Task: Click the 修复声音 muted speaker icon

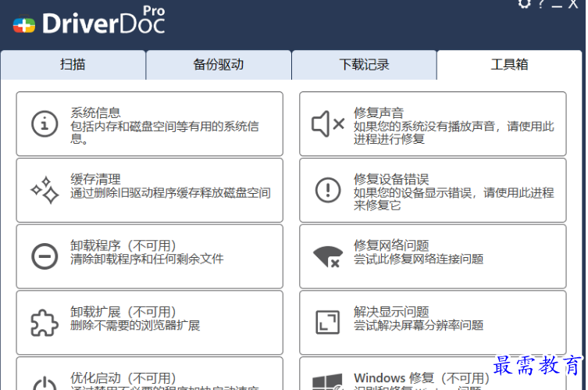Action: [328, 123]
